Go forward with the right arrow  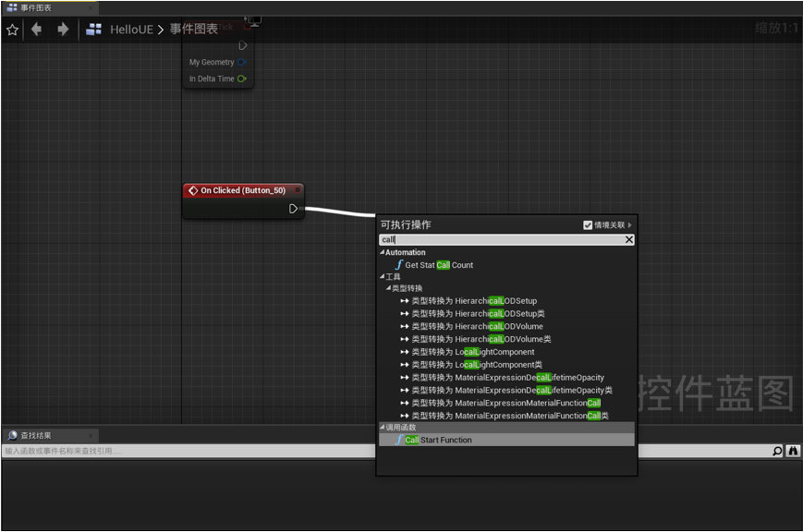pyautogui.click(x=63, y=30)
